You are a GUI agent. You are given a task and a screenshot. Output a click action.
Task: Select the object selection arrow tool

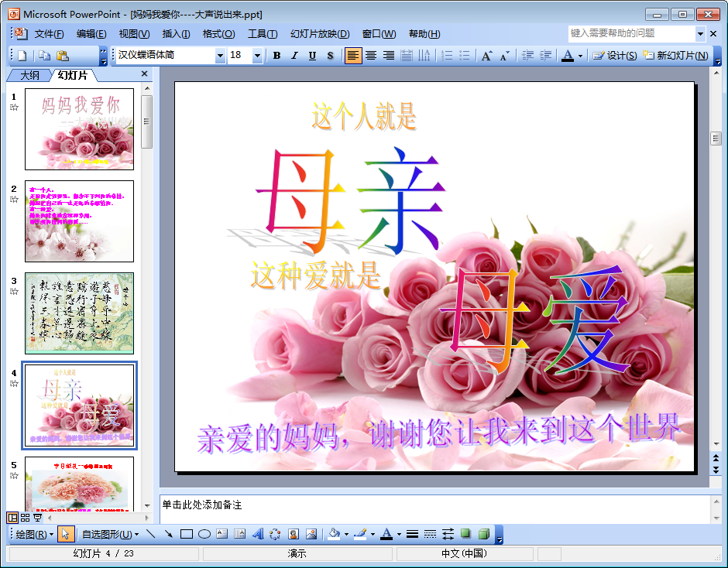pos(65,535)
